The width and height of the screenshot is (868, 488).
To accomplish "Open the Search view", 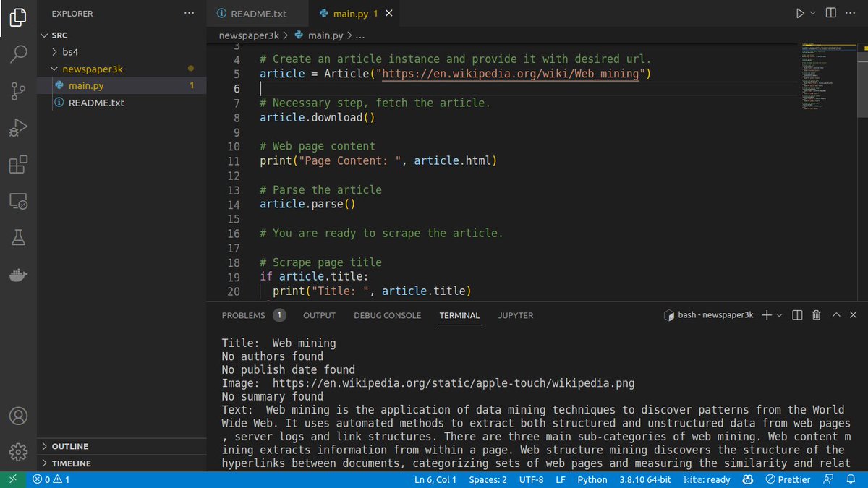I will point(18,54).
